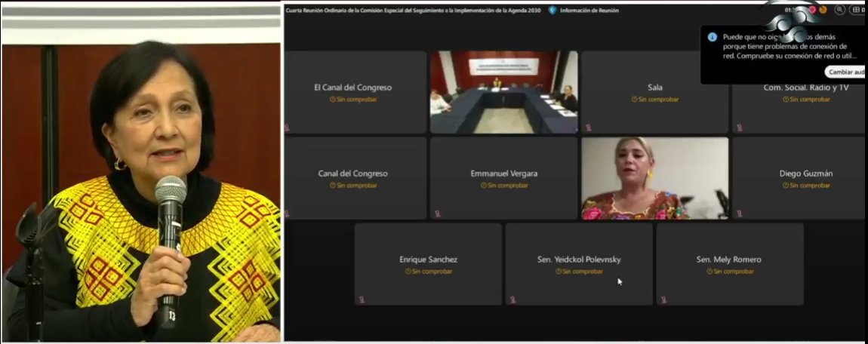This screenshot has width=868, height=344.
Task: Click Sin comprobar under Sala
Action: point(655,100)
